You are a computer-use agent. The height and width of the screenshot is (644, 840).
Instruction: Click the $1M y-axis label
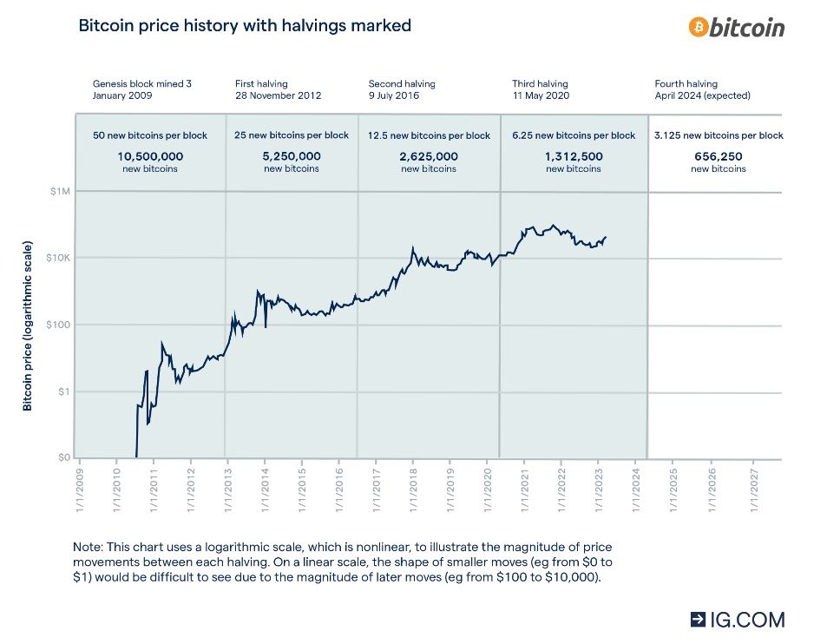(x=56, y=191)
